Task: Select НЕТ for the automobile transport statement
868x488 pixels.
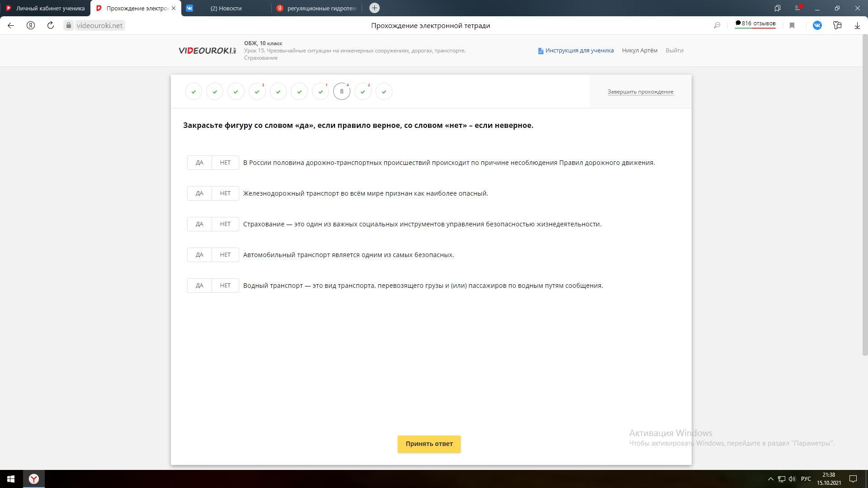Action: [225, 255]
